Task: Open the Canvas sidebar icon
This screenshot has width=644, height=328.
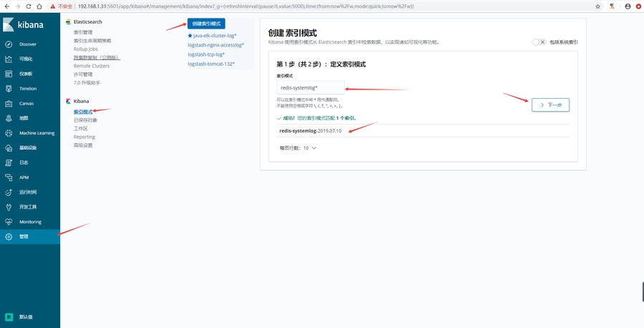Action: (9, 103)
